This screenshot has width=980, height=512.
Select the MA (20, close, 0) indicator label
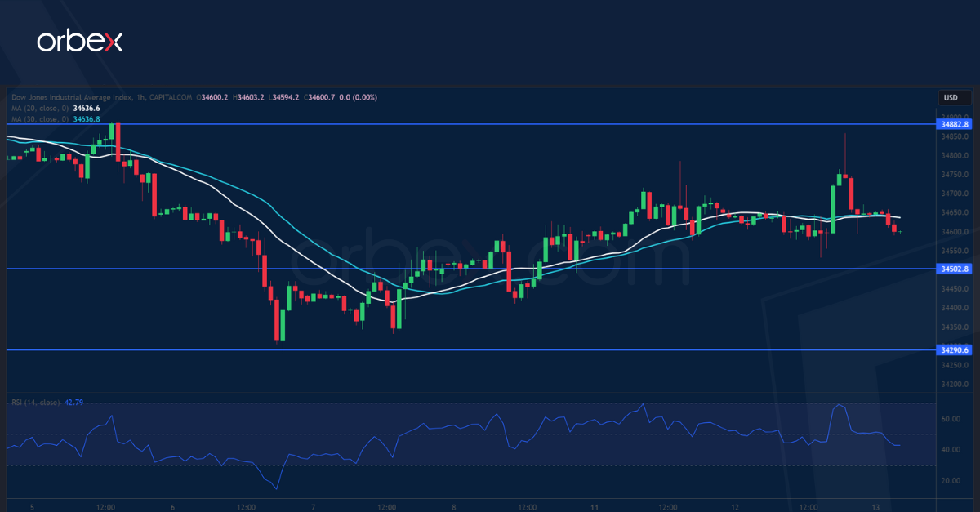[x=38, y=108]
